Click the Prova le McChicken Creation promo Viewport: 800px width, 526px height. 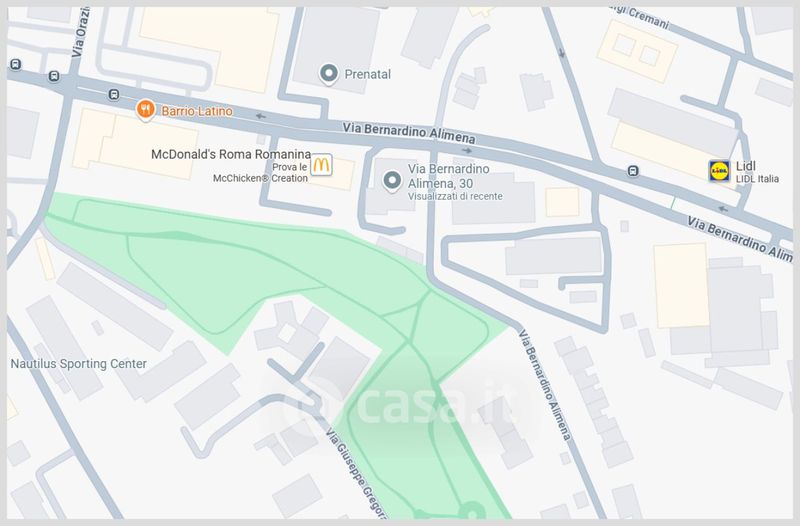pos(260,173)
